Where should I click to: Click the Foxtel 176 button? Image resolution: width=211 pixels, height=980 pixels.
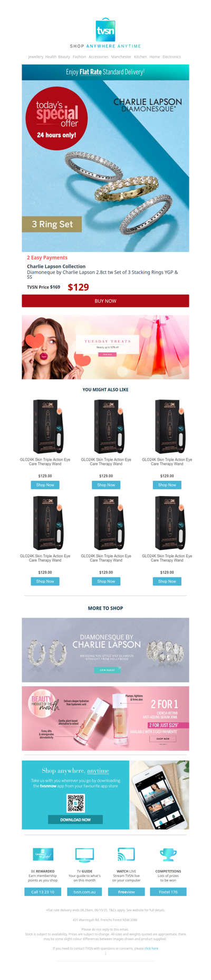coord(168,892)
